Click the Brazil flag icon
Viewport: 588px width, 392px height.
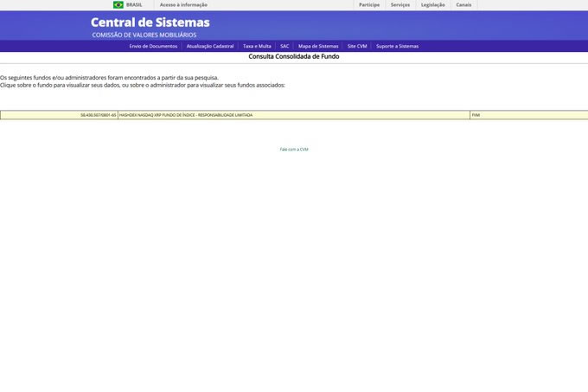click(118, 5)
